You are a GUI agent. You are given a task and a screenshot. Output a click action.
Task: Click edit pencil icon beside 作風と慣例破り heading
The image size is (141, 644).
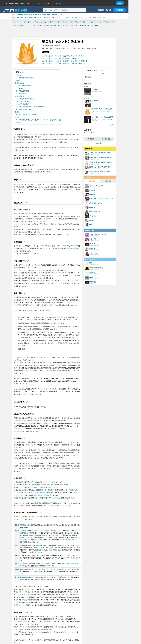28,261
